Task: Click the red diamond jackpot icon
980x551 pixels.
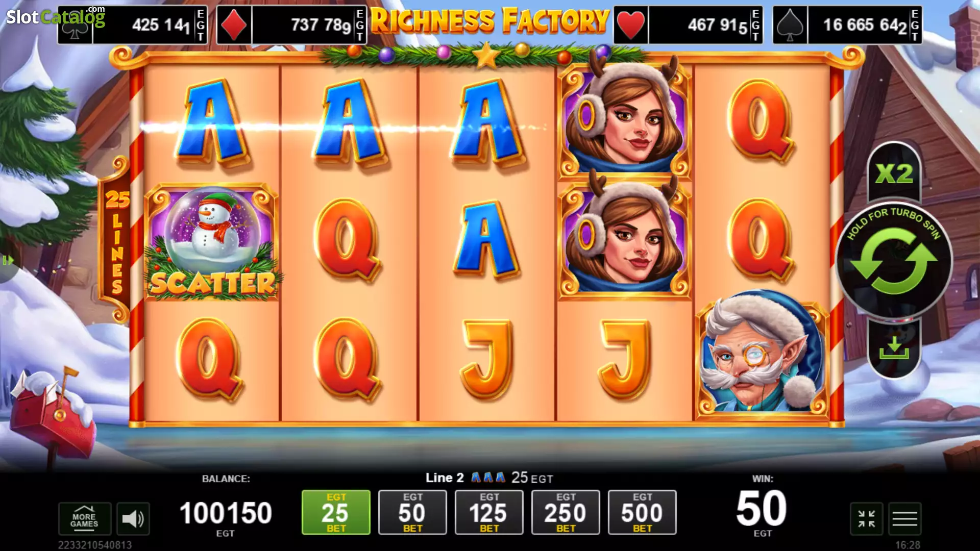Action: [234, 25]
